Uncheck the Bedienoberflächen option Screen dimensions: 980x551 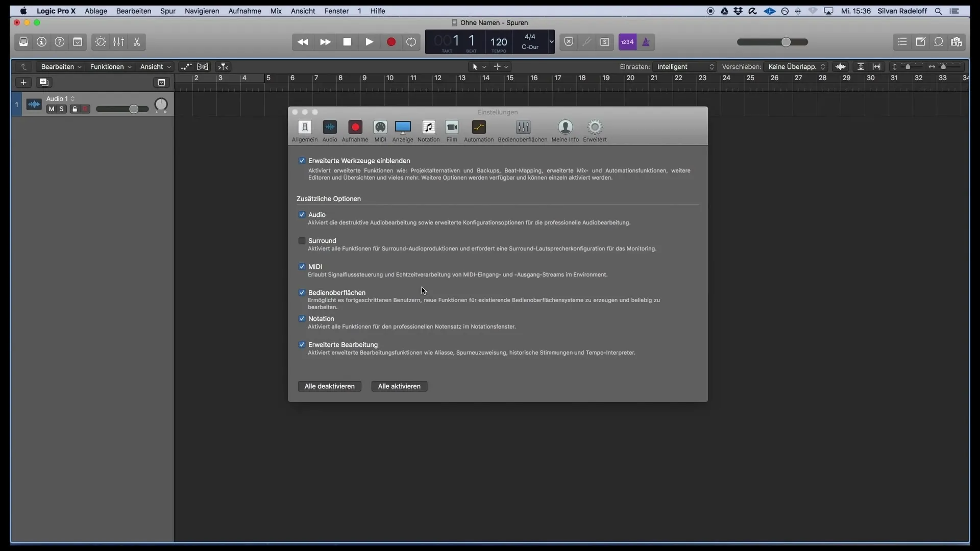click(x=302, y=293)
